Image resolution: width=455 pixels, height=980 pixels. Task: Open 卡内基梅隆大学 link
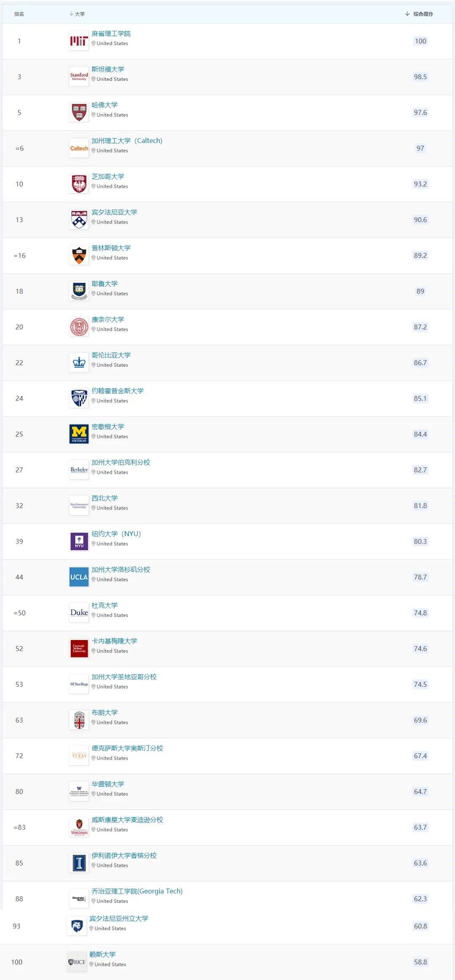click(114, 641)
